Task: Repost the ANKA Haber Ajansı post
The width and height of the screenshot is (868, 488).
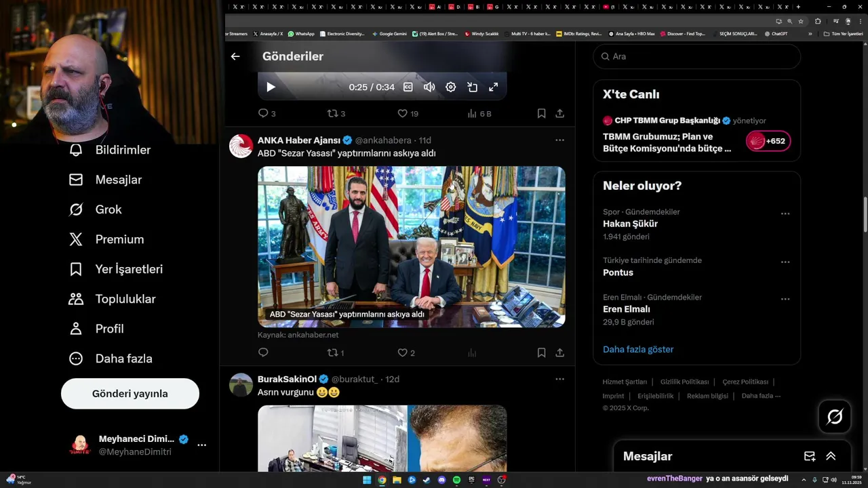Action: 336,352
